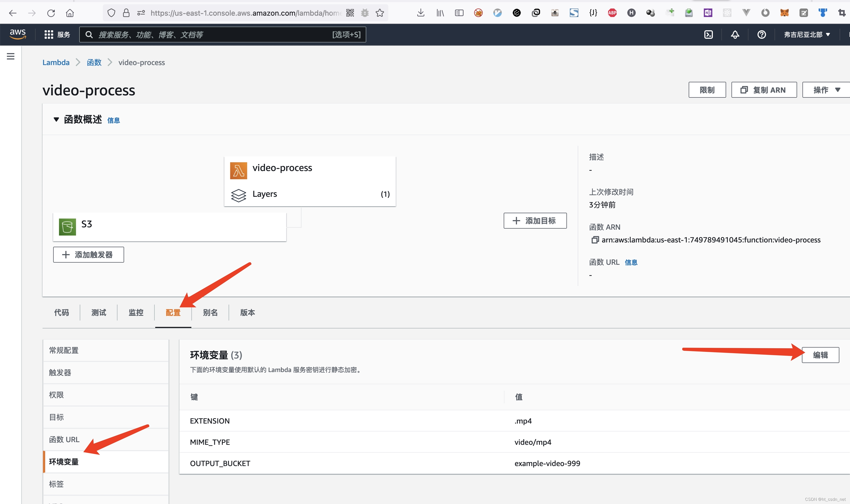The height and width of the screenshot is (504, 850).
Task: Click the video/mp4 value cell
Action: pyautogui.click(x=533, y=442)
